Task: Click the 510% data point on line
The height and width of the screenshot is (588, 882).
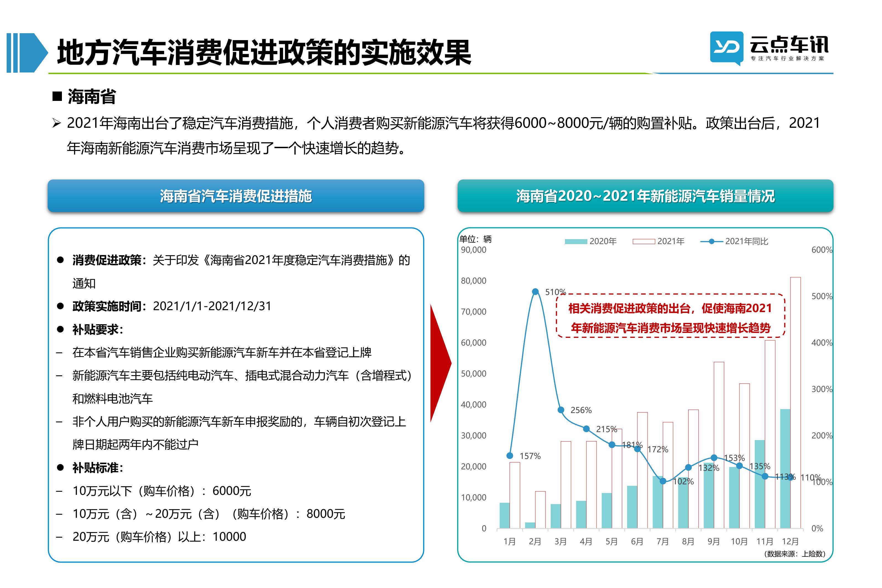Action: click(x=535, y=292)
